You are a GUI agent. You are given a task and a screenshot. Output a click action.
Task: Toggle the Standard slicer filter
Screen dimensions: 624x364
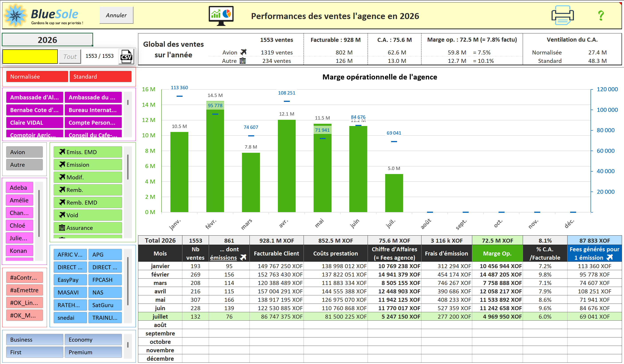coord(101,77)
